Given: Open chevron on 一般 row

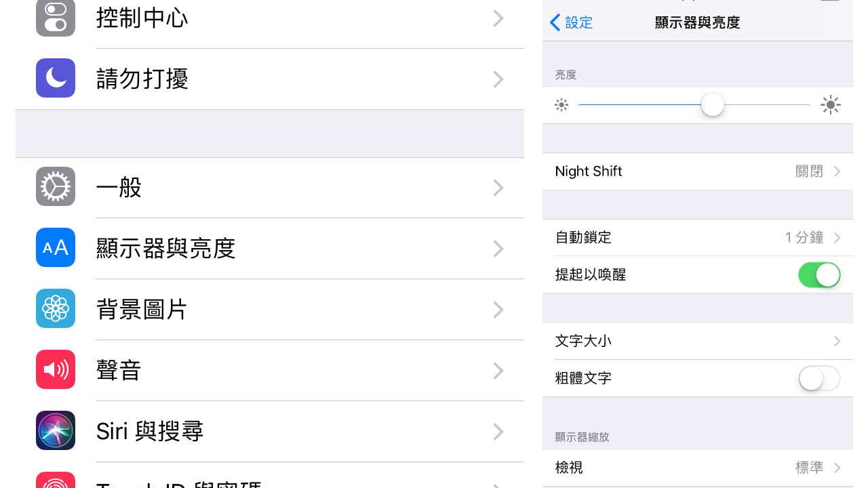Looking at the screenshot, I should pos(498,188).
